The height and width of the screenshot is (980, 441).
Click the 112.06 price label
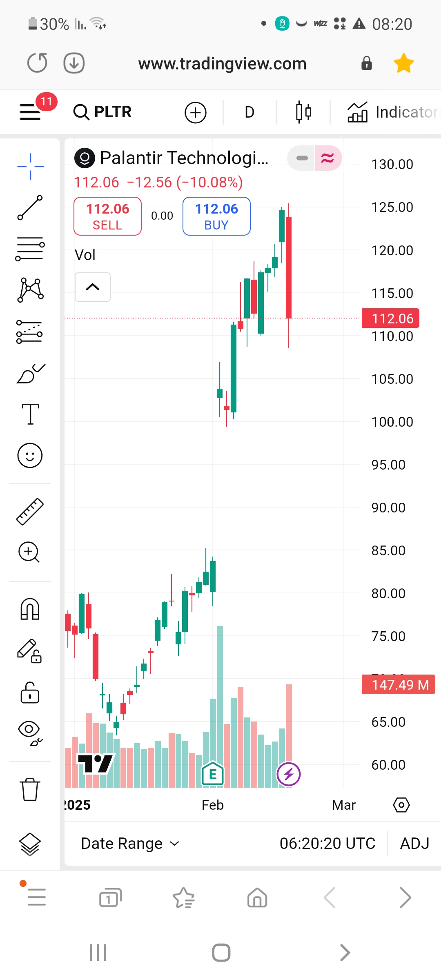click(x=391, y=318)
